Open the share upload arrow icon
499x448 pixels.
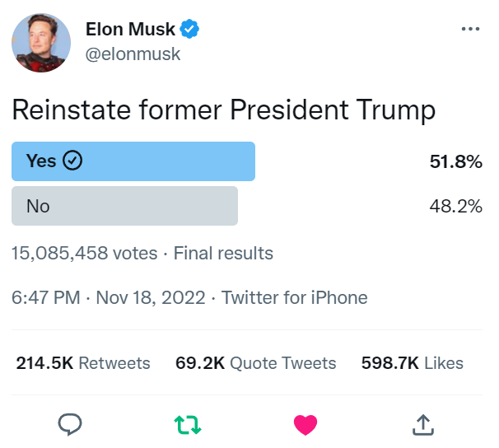(423, 424)
